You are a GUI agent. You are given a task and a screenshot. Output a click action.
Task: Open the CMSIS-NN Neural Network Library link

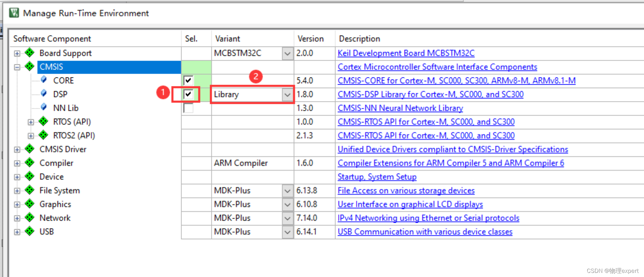pyautogui.click(x=400, y=108)
